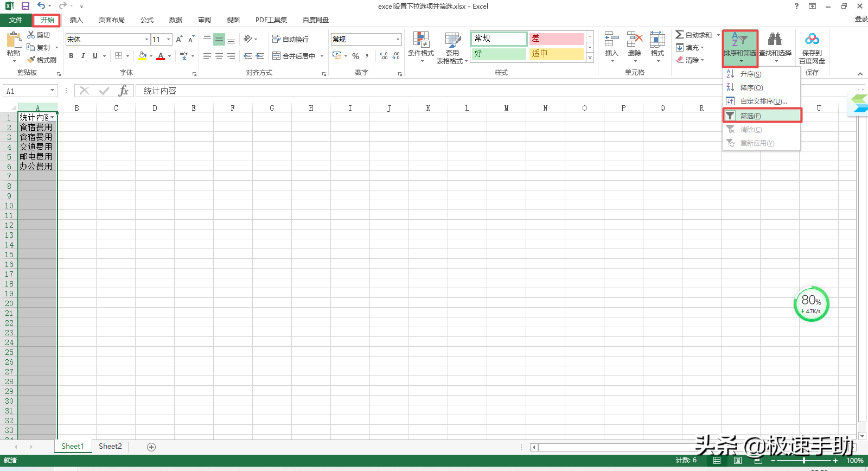The image size is (868, 471).
Task: Apply percent style format
Action: (356, 56)
